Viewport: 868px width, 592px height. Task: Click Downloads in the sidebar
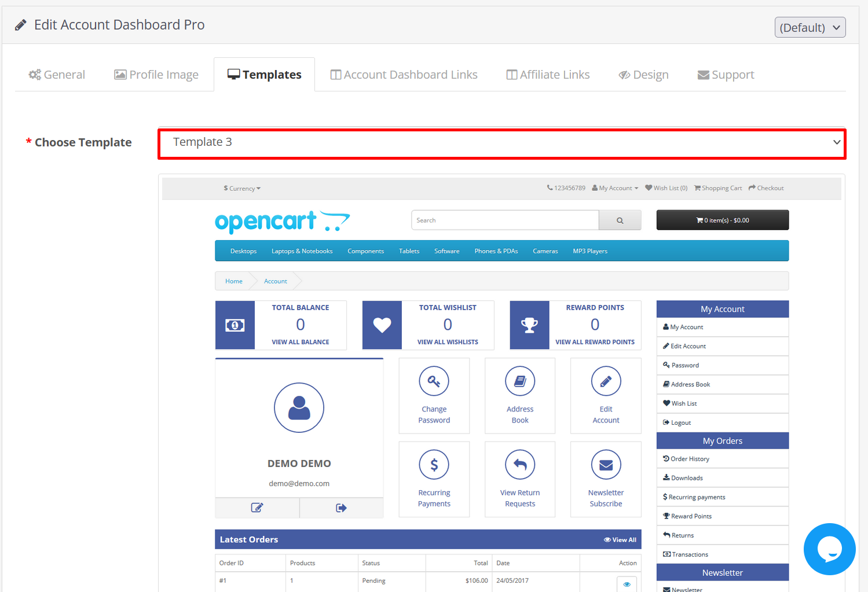[x=723, y=478]
